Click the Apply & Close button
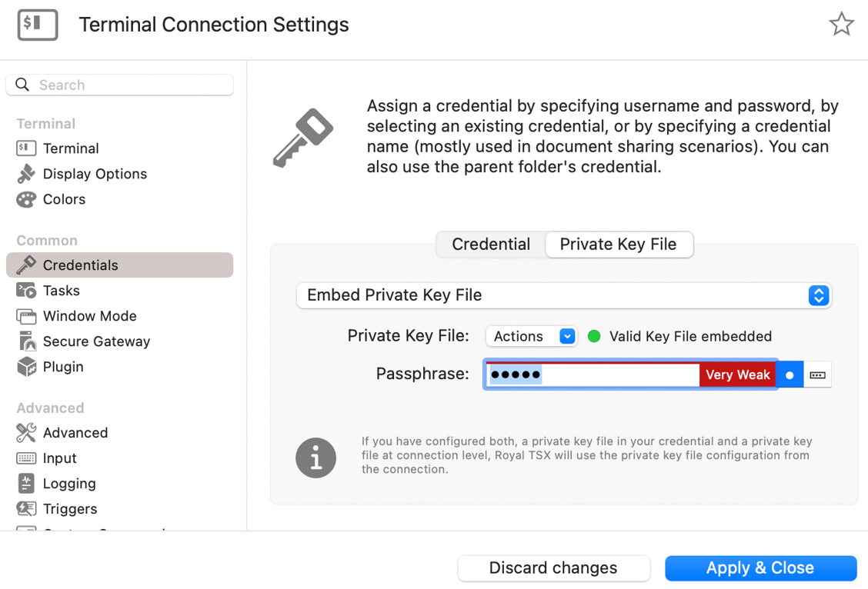The height and width of the screenshot is (589, 868). (760, 568)
